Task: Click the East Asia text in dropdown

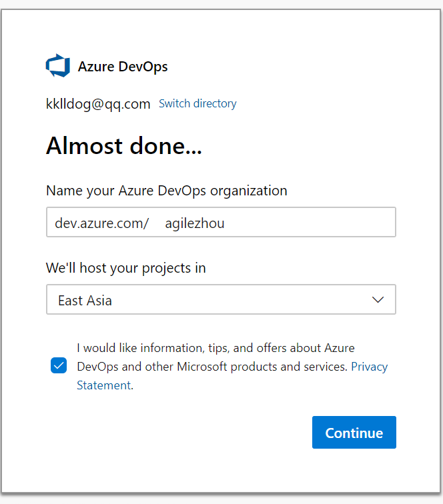Action: pos(85,301)
